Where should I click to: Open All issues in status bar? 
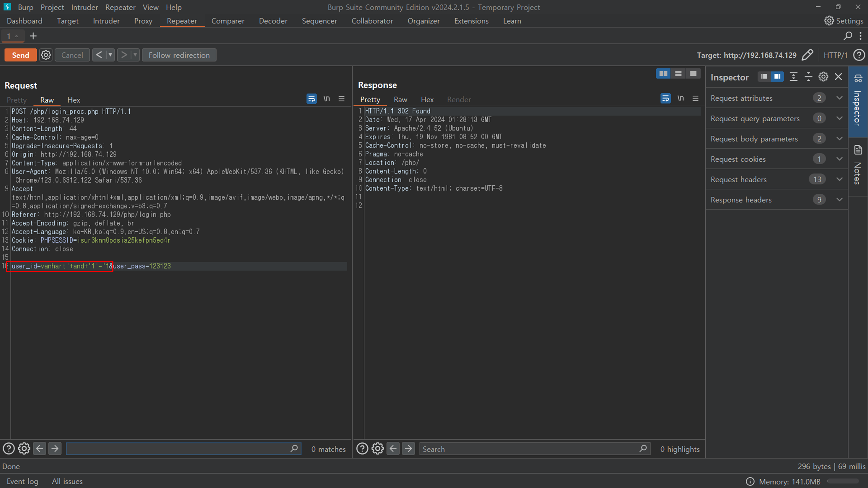pyautogui.click(x=67, y=481)
